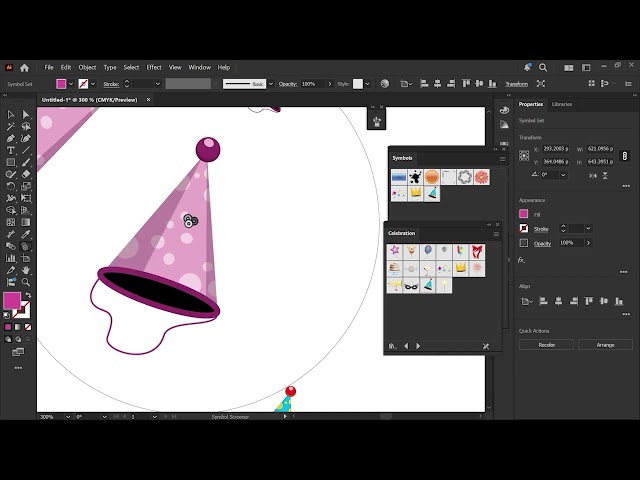This screenshot has height=480, width=640.
Task: Open the Effect menu
Action: (x=154, y=67)
